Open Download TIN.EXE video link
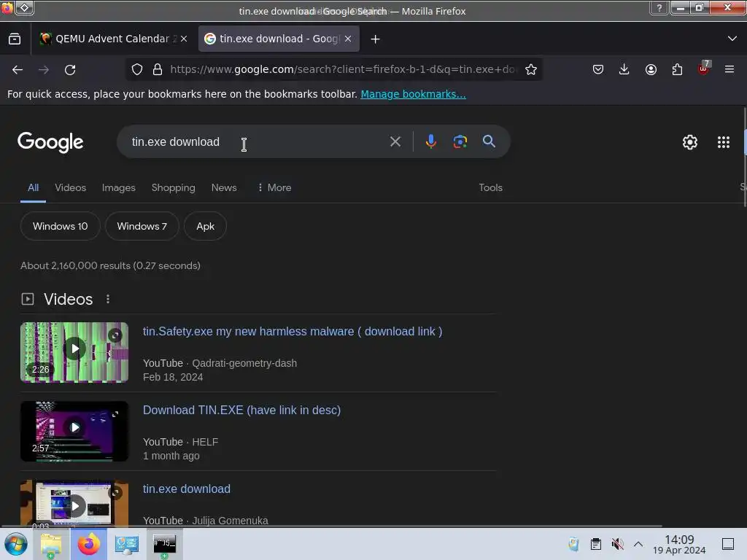Image resolution: width=747 pixels, height=560 pixels. click(241, 410)
